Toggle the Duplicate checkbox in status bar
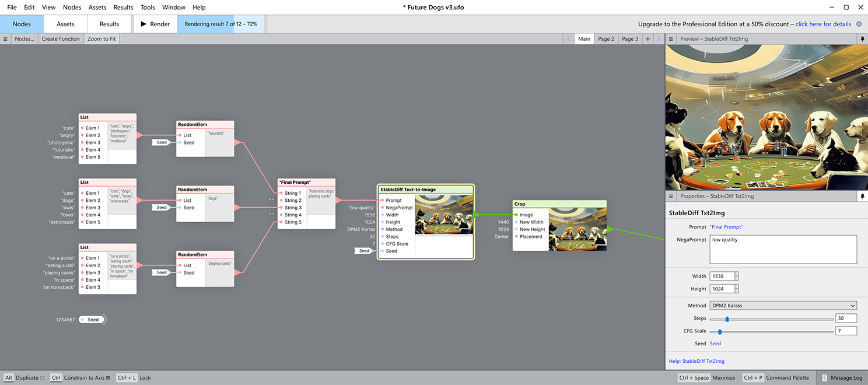The width and height of the screenshot is (868, 385). coord(42,378)
